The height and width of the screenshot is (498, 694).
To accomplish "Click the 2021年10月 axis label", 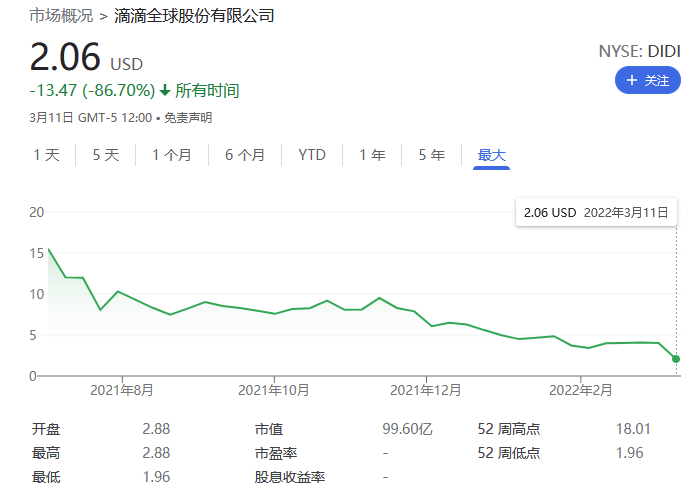I will pyautogui.click(x=274, y=390).
